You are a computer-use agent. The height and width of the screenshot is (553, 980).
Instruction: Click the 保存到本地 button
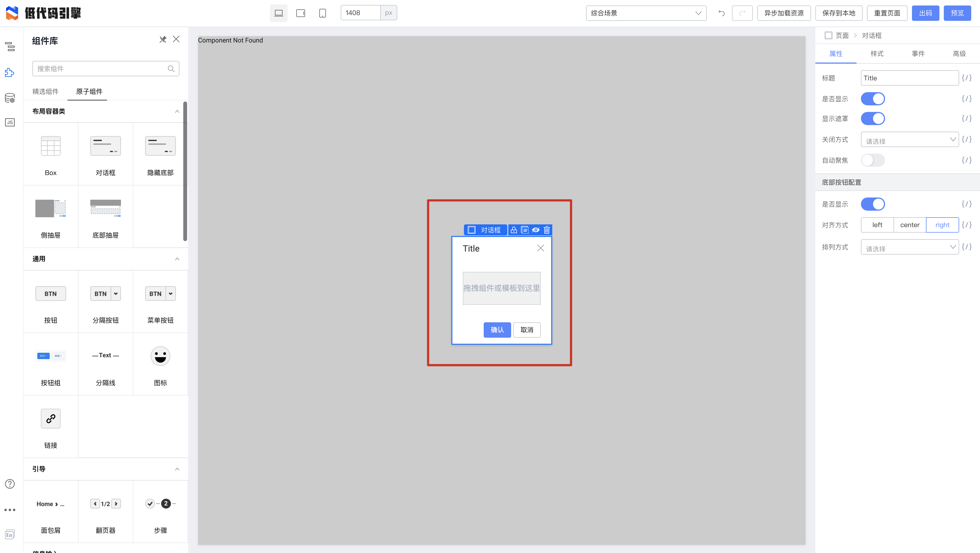pyautogui.click(x=838, y=13)
